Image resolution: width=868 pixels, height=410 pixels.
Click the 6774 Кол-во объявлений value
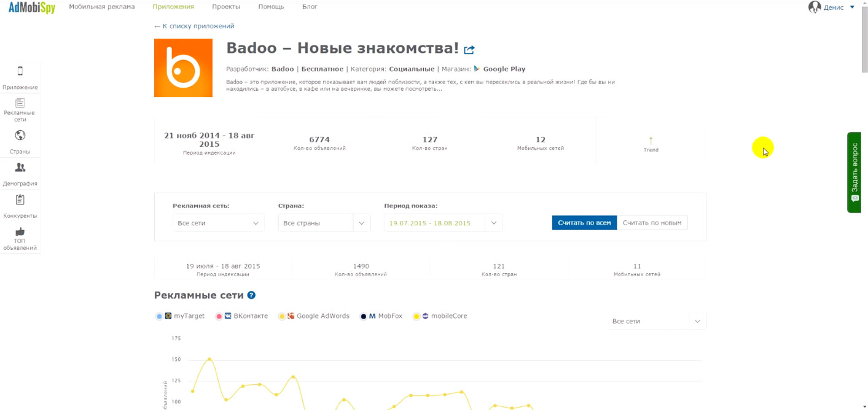(x=319, y=139)
